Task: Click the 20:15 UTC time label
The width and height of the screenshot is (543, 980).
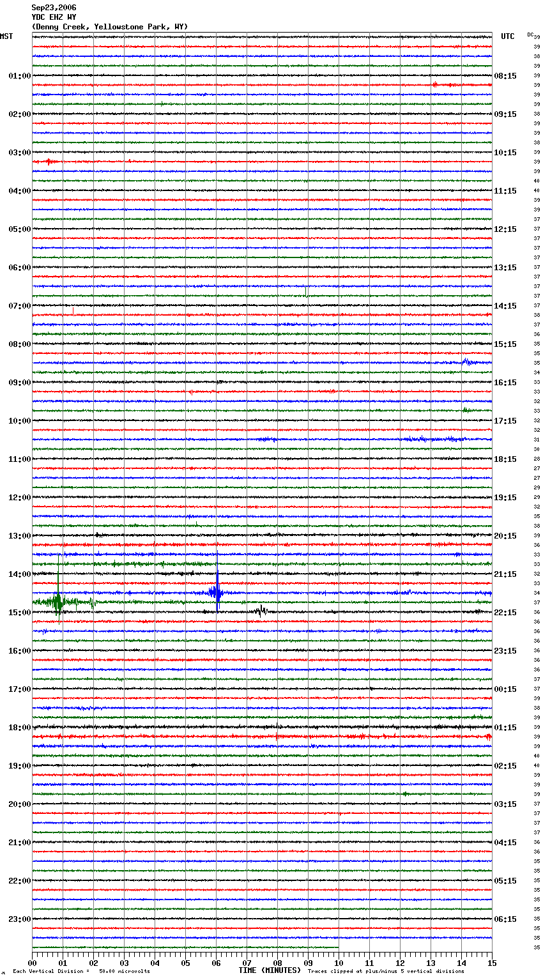Action: click(x=505, y=536)
